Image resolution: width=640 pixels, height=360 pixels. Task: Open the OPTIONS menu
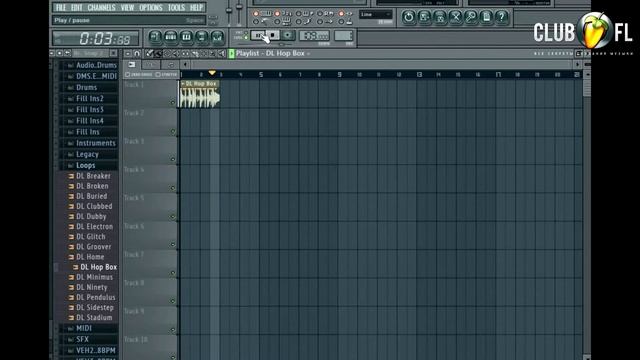coord(151,7)
